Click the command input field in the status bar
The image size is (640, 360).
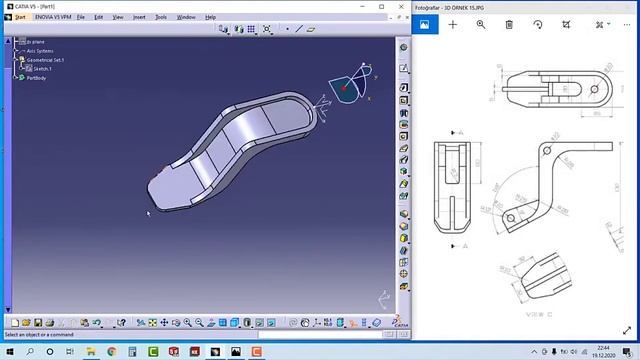(319, 335)
